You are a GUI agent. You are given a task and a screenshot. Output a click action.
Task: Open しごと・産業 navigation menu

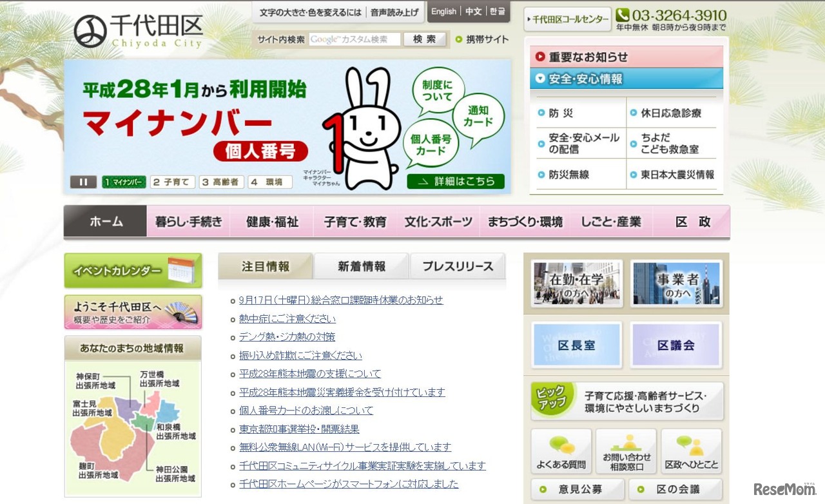click(x=611, y=222)
